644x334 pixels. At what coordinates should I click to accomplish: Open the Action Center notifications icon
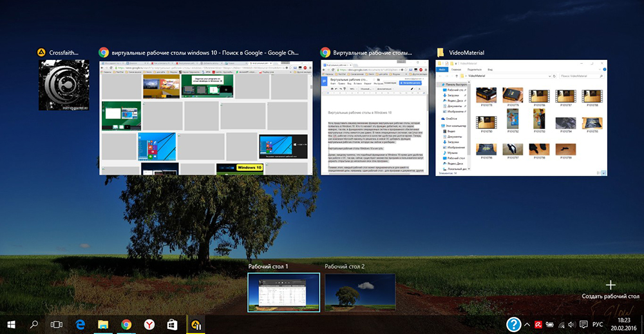click(x=583, y=324)
